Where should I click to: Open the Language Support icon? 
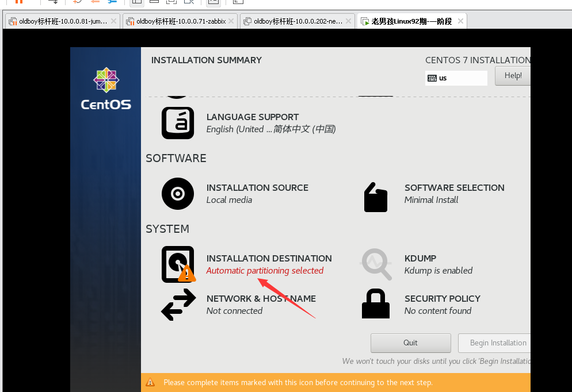coord(178,123)
